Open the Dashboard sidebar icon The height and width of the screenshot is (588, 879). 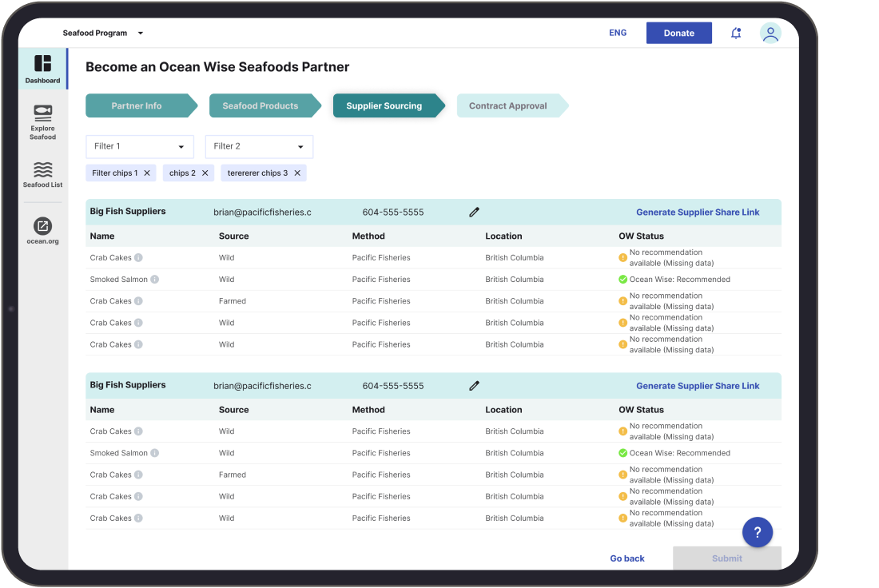click(42, 64)
